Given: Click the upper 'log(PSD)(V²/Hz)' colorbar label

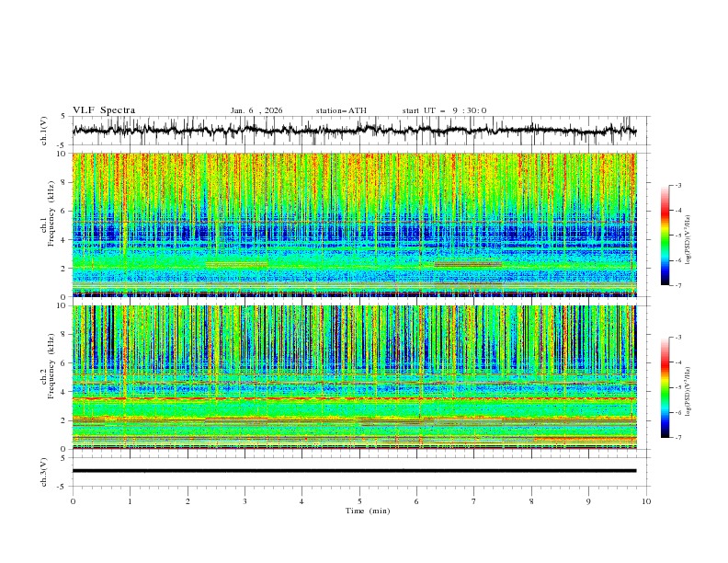Looking at the screenshot, I should [688, 240].
